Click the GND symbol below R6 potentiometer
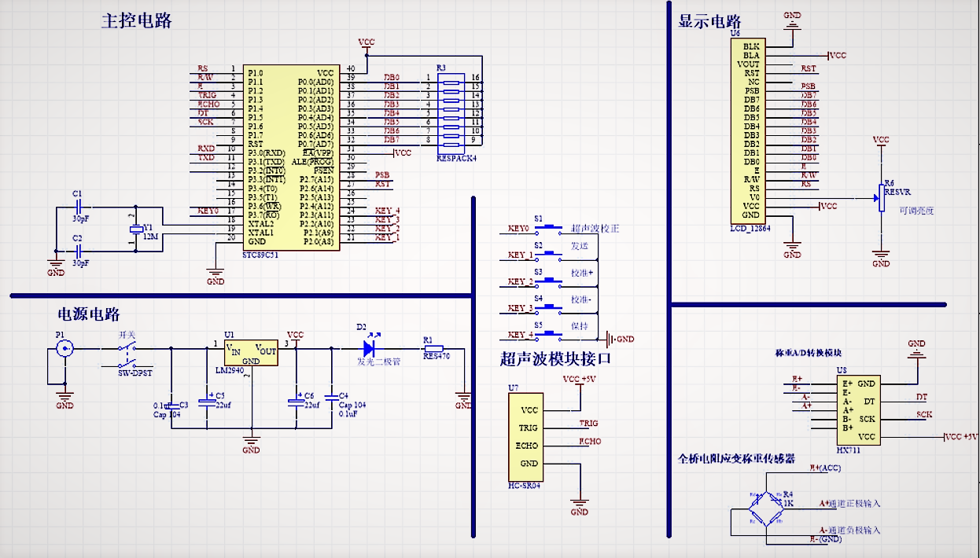The image size is (980, 558). click(x=881, y=259)
